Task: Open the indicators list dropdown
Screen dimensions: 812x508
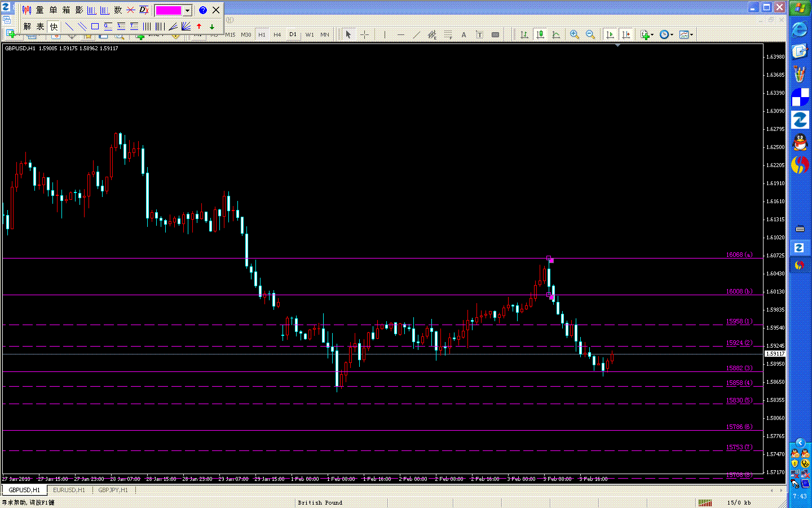Action: (x=647, y=35)
